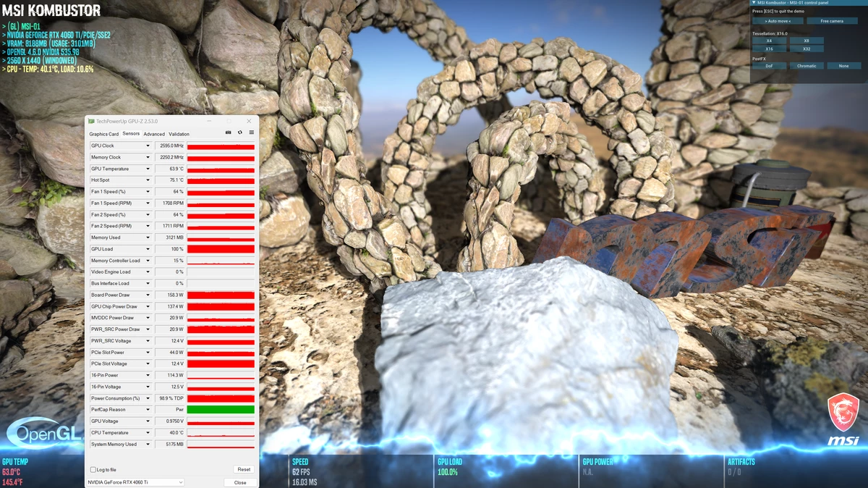868x488 pixels.
Task: Click the GPU Load red graph
Action: 221,249
